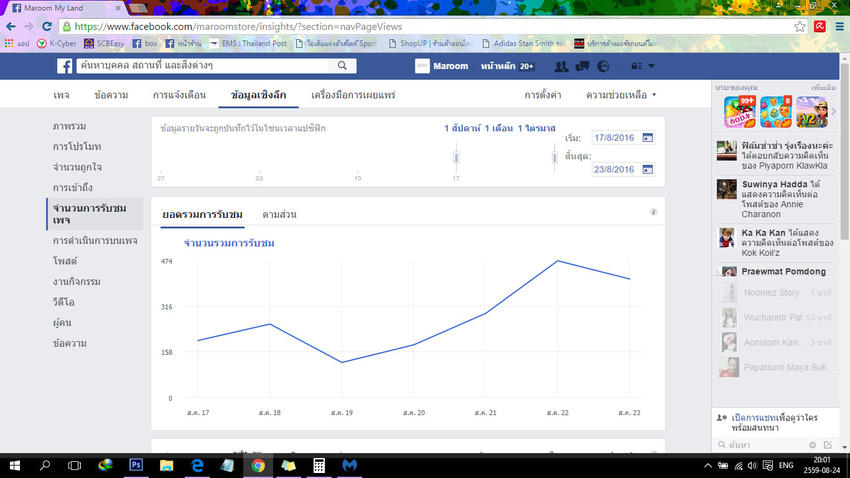This screenshot has width=850, height=478.
Task: Select วิดีโอ in sidebar
Action: (x=63, y=302)
